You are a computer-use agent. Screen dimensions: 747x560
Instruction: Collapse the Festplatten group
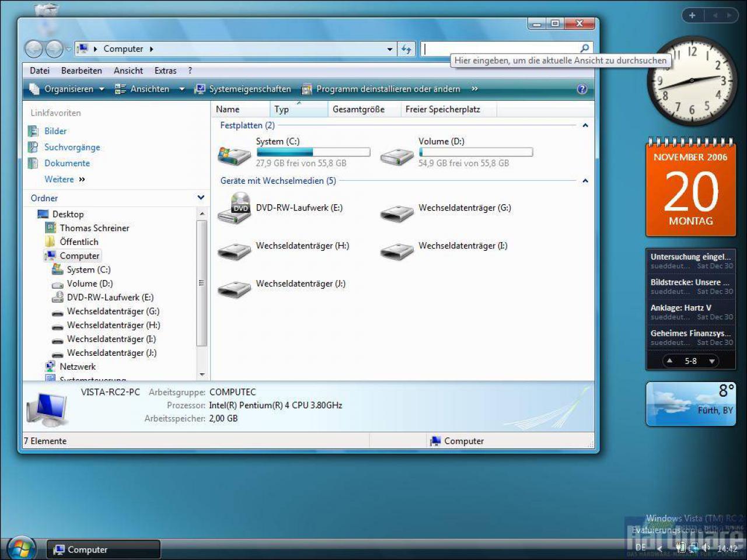pos(585,125)
